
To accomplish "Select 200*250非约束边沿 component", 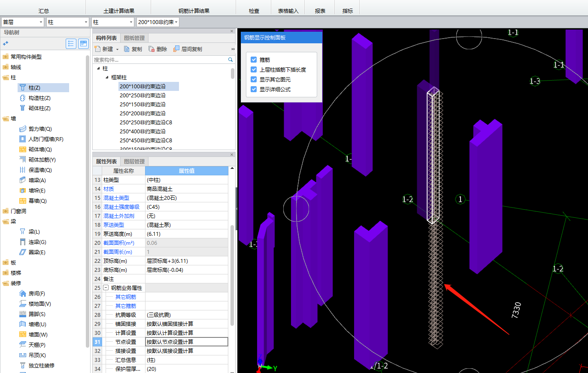I will coord(142,95).
